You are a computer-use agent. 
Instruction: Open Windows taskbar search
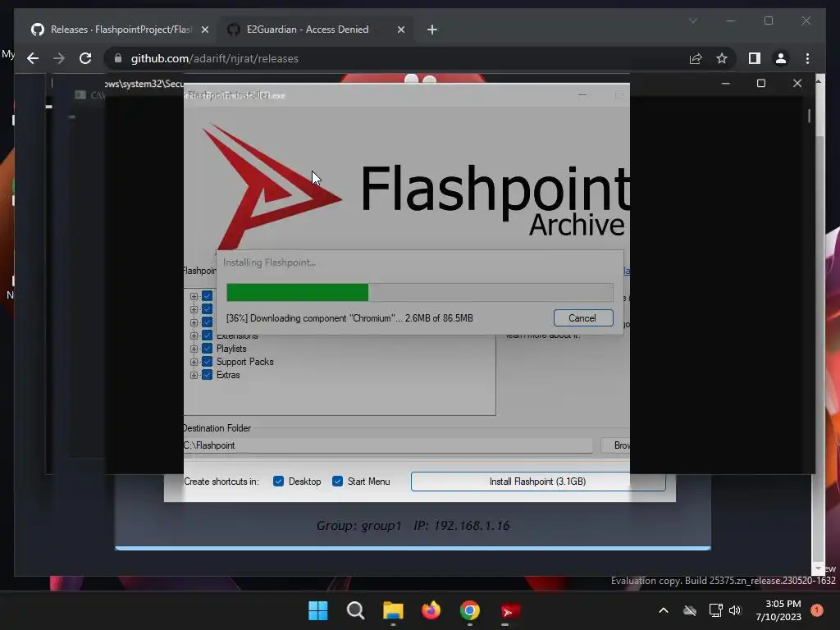coord(355,610)
